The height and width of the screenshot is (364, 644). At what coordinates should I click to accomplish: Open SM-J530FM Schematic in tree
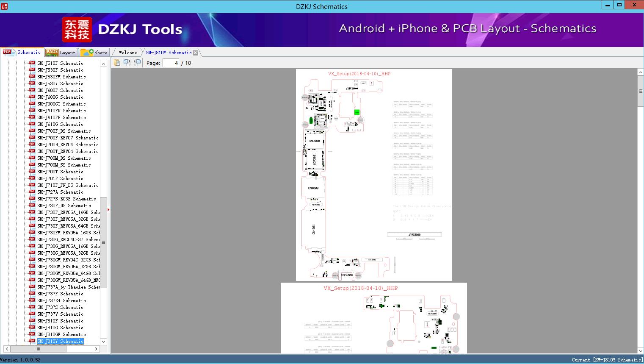point(61,77)
